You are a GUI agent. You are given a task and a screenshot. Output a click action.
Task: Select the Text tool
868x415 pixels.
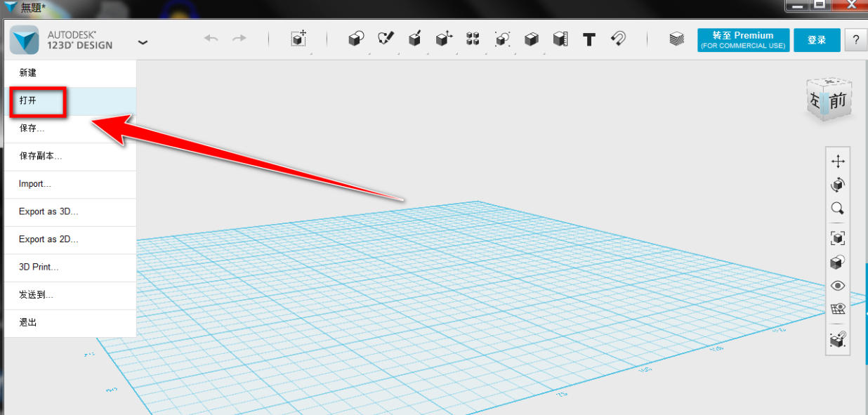tap(589, 39)
